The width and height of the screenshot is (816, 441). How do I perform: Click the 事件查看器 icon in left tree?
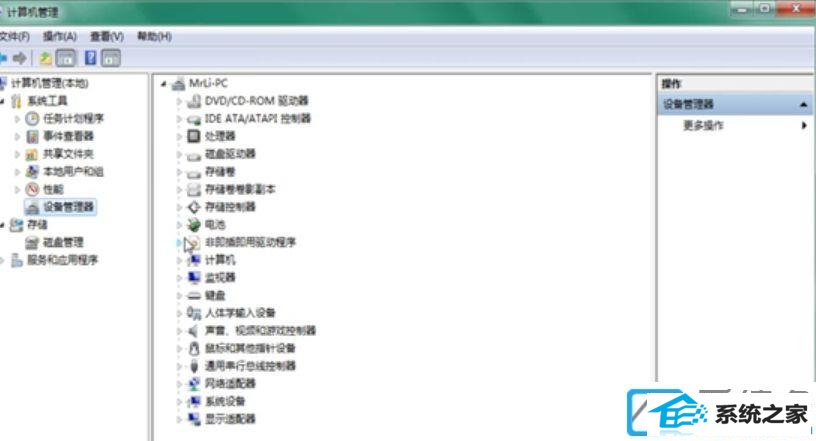(x=32, y=136)
